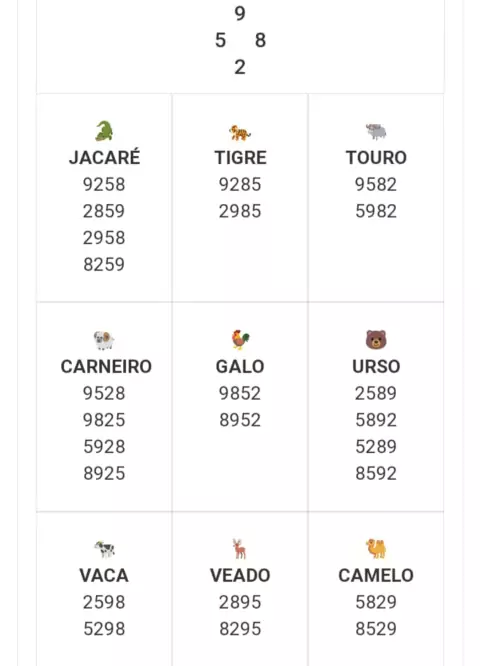
Task: Select number 8925 under Carneiro
Action: (104, 473)
